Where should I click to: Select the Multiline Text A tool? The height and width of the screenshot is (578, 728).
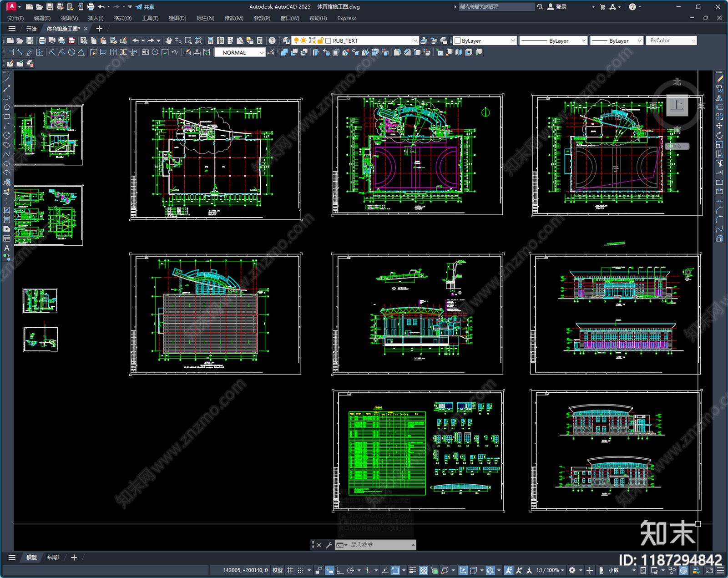click(x=7, y=248)
